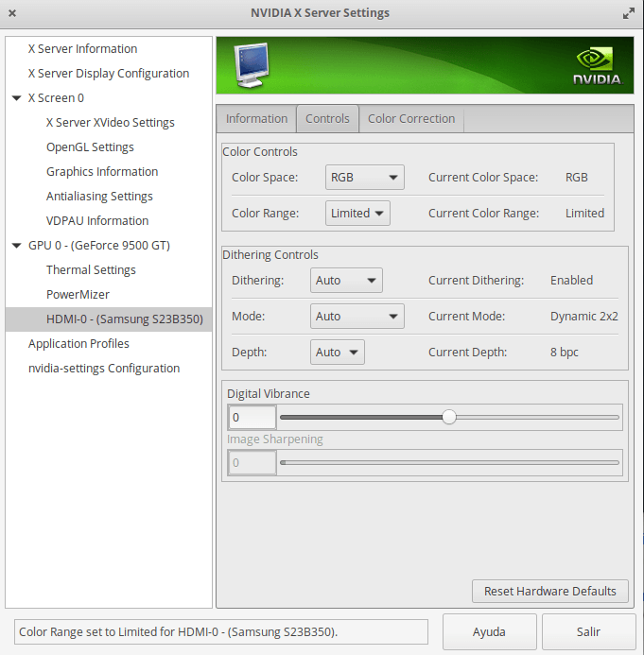Collapse the X Screen 0 tree node
The height and width of the screenshot is (655, 644).
(17, 98)
